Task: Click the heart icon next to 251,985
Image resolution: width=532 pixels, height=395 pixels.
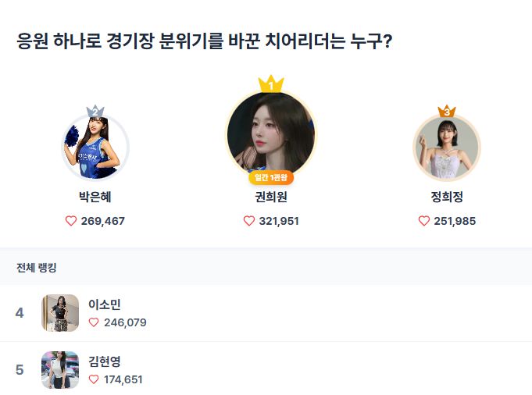Action: pos(424,221)
